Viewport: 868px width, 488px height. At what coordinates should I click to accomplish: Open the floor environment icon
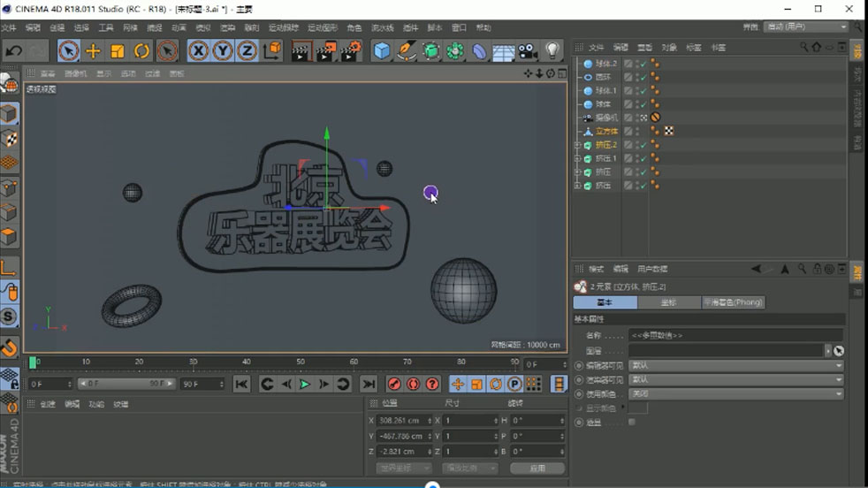[x=504, y=51]
